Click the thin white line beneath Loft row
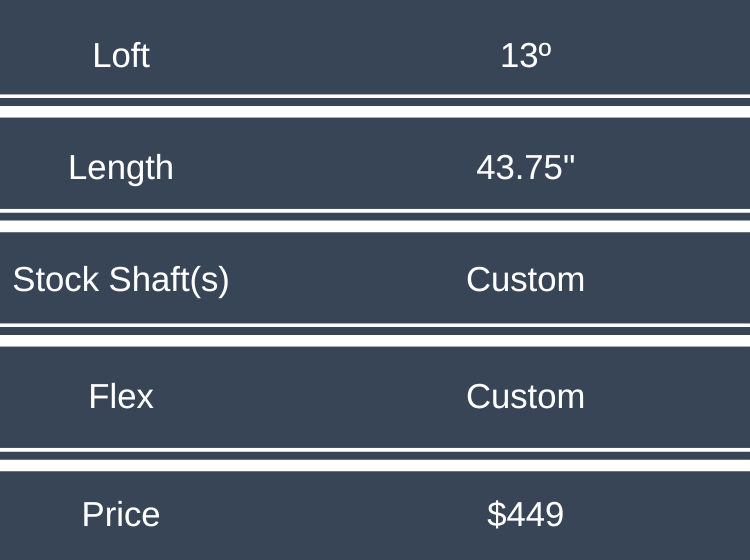Viewport: 750px width, 560px height. click(375, 96)
